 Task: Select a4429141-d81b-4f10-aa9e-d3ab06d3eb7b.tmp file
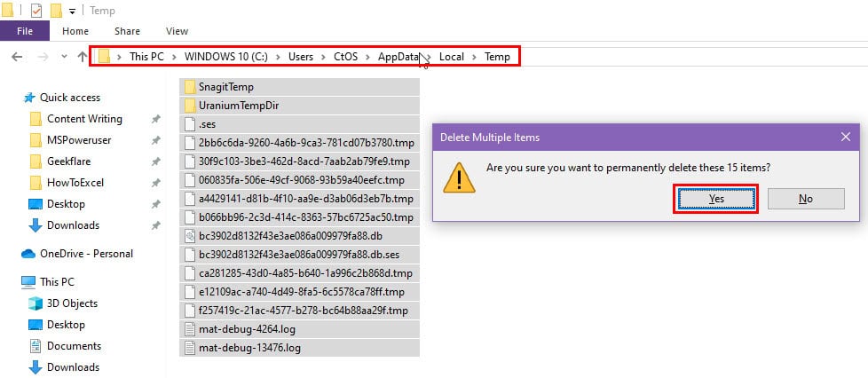[299, 199]
